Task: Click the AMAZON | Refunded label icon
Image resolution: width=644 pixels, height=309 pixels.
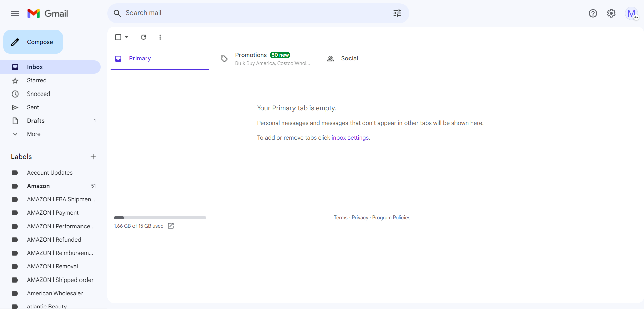Action: click(15, 240)
